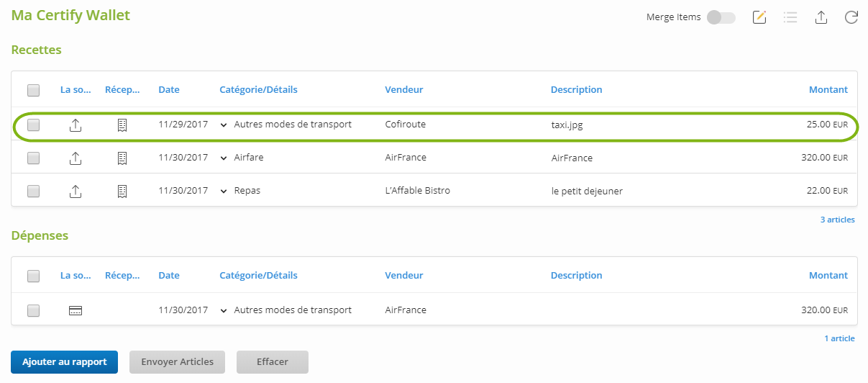Viewport: 868px width, 383px height.
Task: Expand Dépenses Autres modes de transport chevron
Action: pos(224,310)
